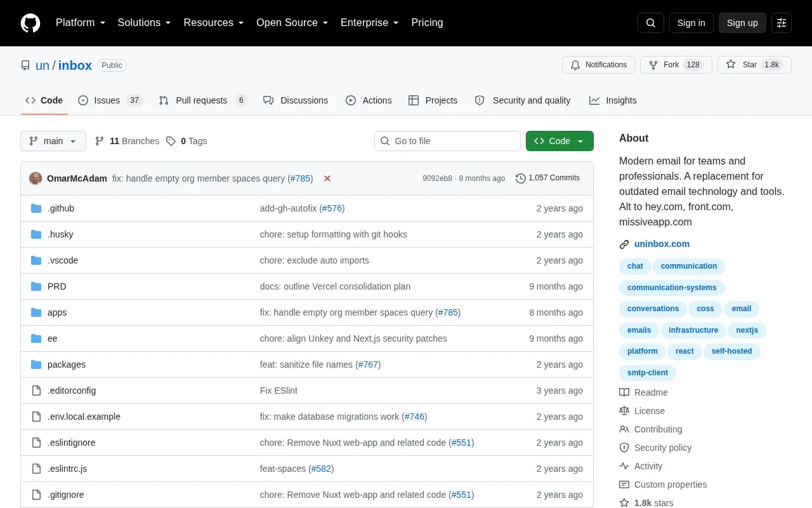
Task: Expand the green Code dropdown
Action: (560, 141)
